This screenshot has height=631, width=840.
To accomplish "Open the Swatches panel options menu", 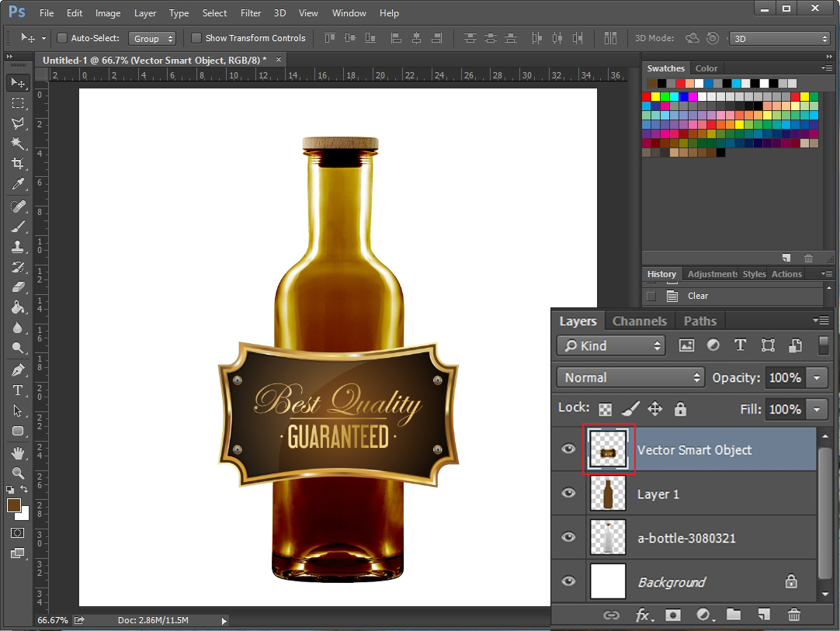I will click(827, 68).
